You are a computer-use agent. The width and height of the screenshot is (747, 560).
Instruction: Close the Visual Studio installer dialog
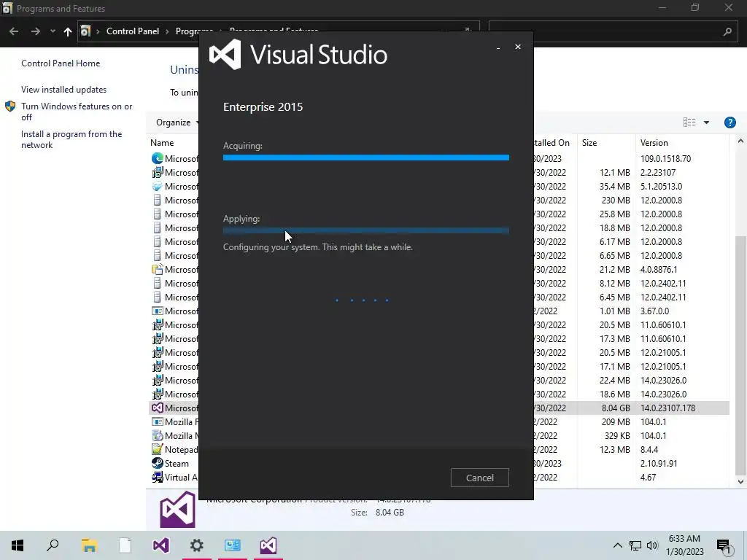coord(518,47)
